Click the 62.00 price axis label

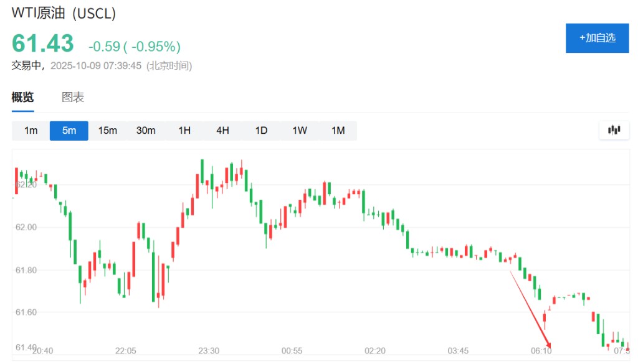(x=26, y=227)
